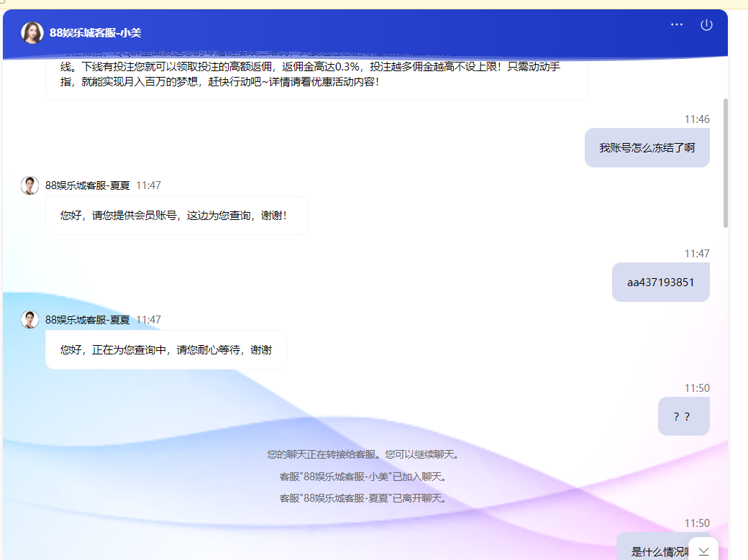The height and width of the screenshot is (560, 748).
Task: Click the chat window's vertical scrollbar thumb
Action: click(x=725, y=162)
